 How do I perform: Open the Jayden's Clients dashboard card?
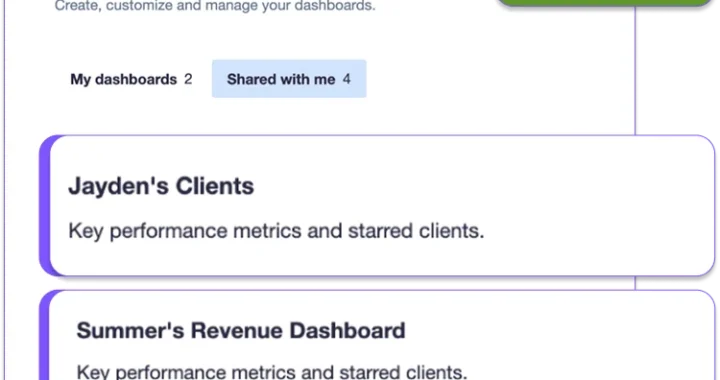[377, 206]
